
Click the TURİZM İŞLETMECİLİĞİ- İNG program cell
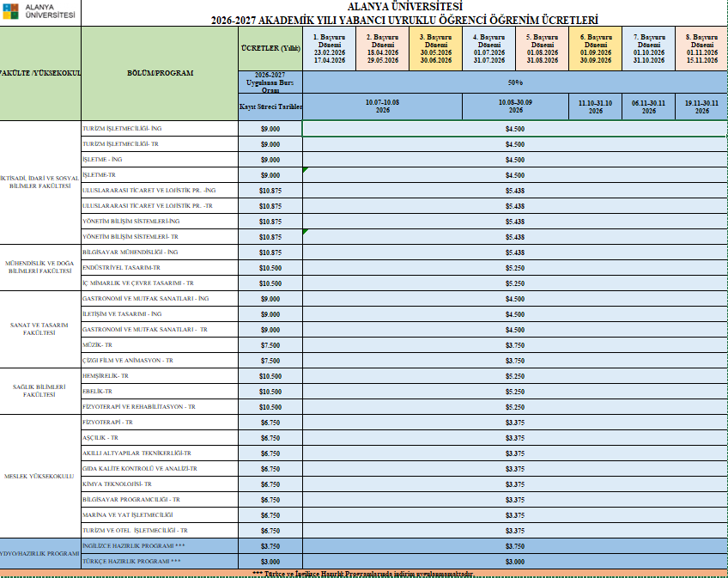[160, 129]
